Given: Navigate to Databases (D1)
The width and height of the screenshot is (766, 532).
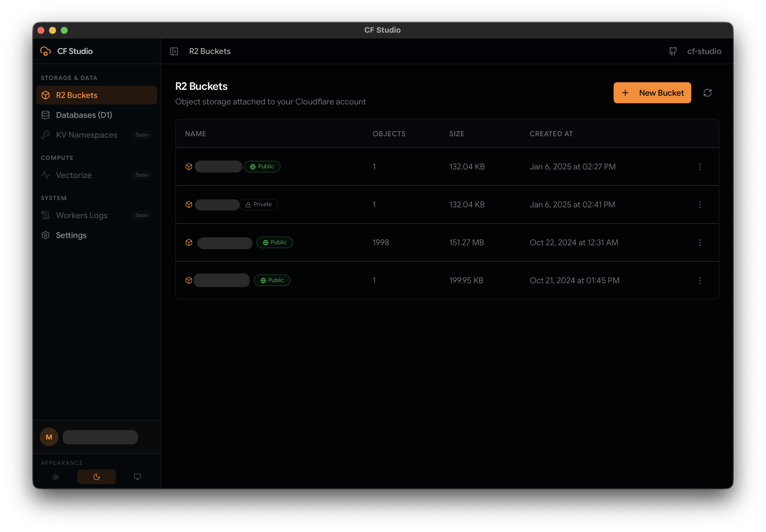Looking at the screenshot, I should point(84,115).
